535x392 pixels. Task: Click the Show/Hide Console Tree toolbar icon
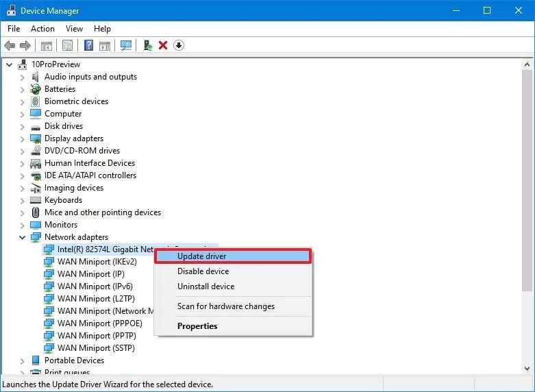(x=47, y=45)
